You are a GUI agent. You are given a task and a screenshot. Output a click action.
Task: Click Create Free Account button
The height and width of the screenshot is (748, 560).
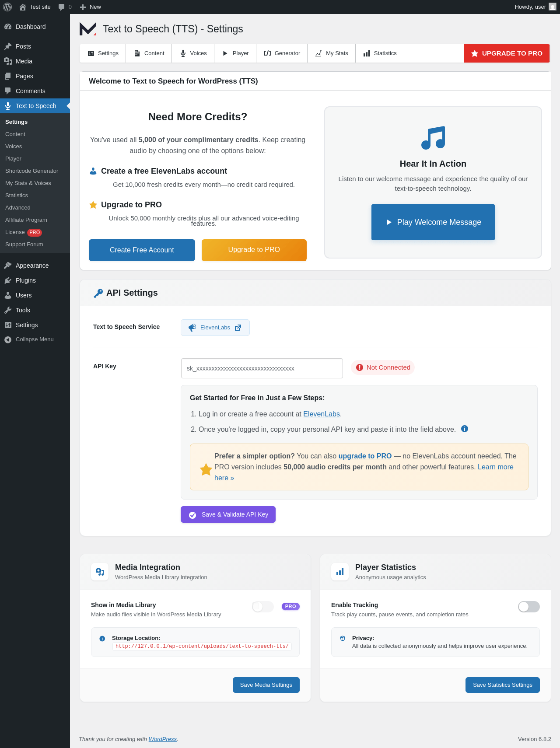point(142,250)
